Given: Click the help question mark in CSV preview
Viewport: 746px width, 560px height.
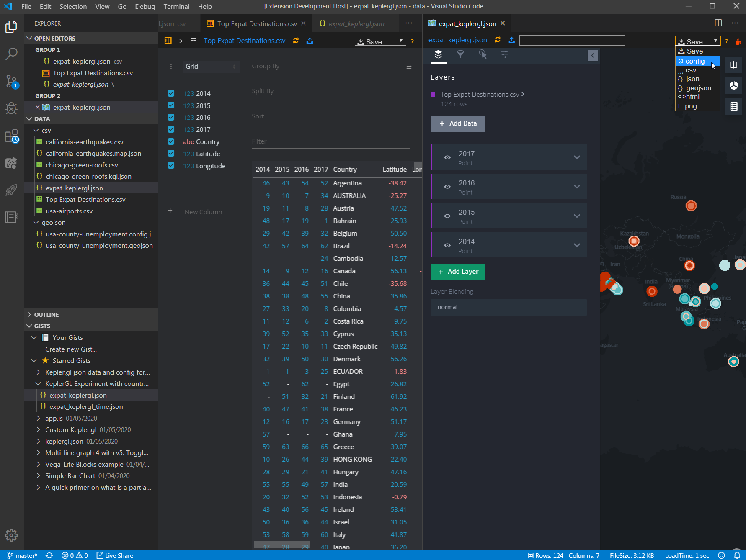Looking at the screenshot, I should click(x=412, y=41).
